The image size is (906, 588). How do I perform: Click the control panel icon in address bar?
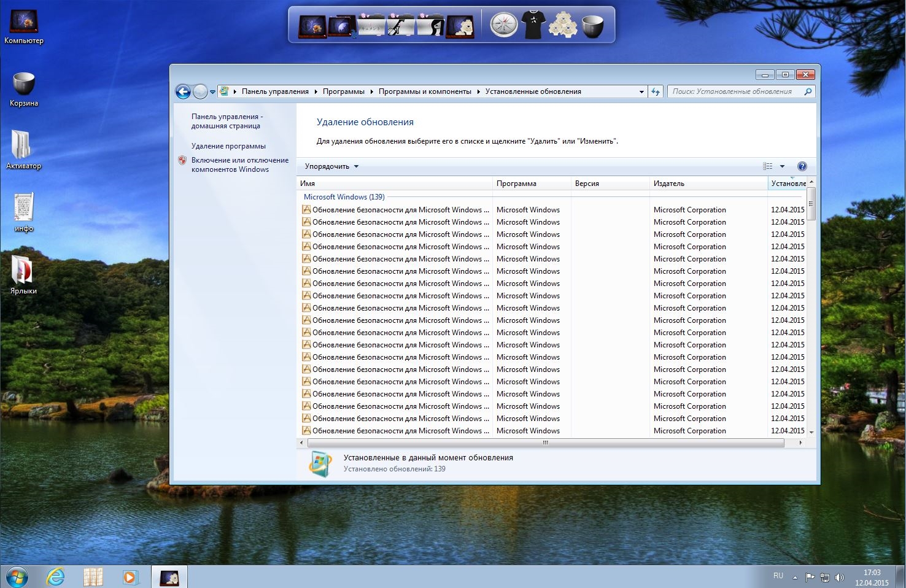(224, 91)
